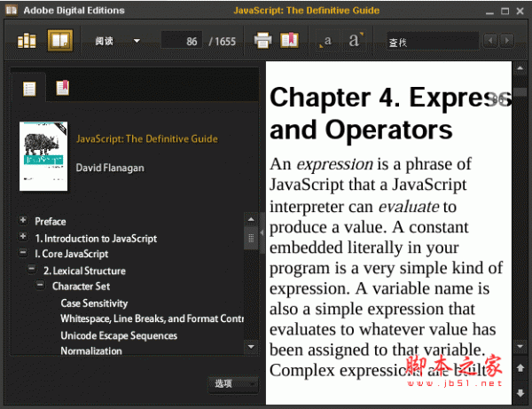Select the Reading view icon
This screenshot has width=532, height=409.
(60, 41)
